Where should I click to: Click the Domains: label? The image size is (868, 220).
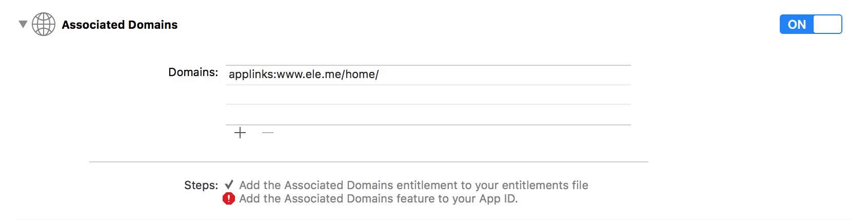click(x=193, y=72)
